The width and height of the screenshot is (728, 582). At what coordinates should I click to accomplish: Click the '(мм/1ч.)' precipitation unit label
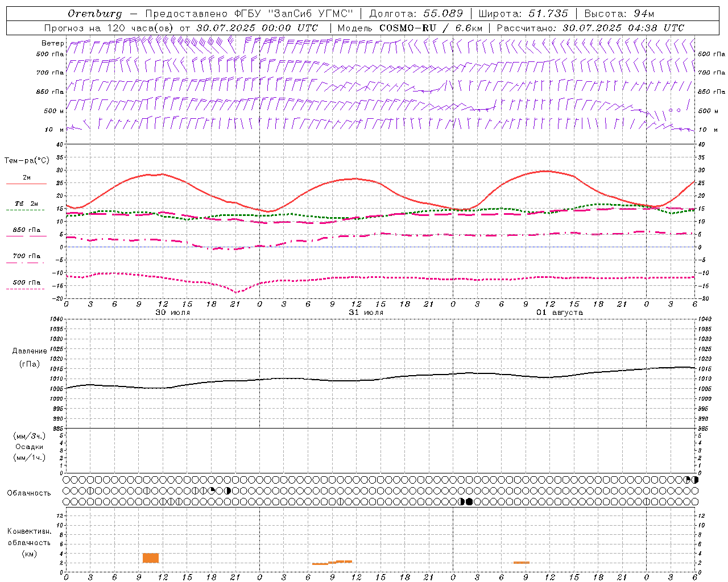pyautogui.click(x=30, y=458)
